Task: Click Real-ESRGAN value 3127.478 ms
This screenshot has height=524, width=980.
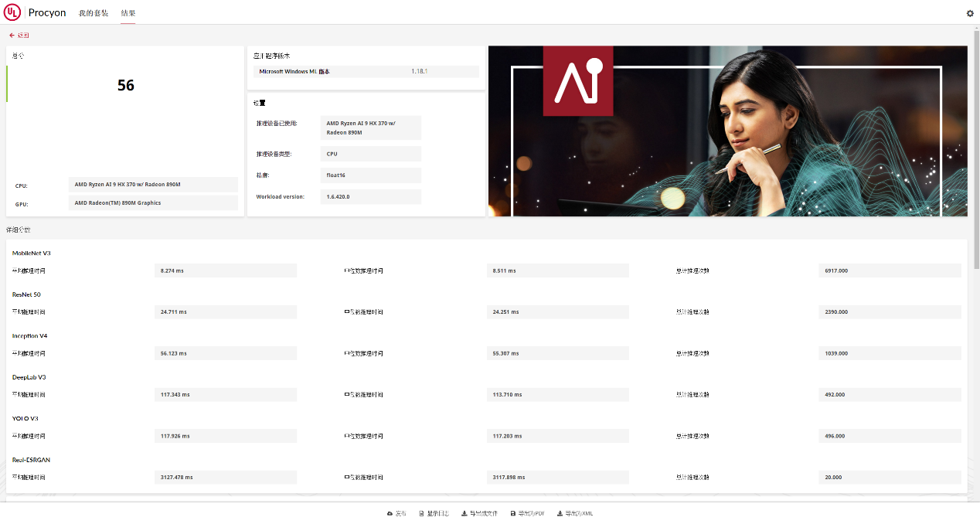Action: click(x=225, y=478)
